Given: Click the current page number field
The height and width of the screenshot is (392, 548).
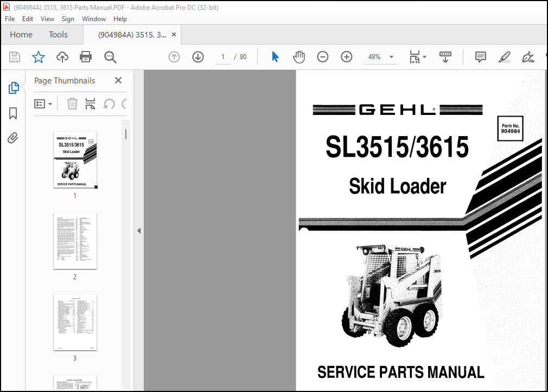Looking at the screenshot, I should point(222,57).
